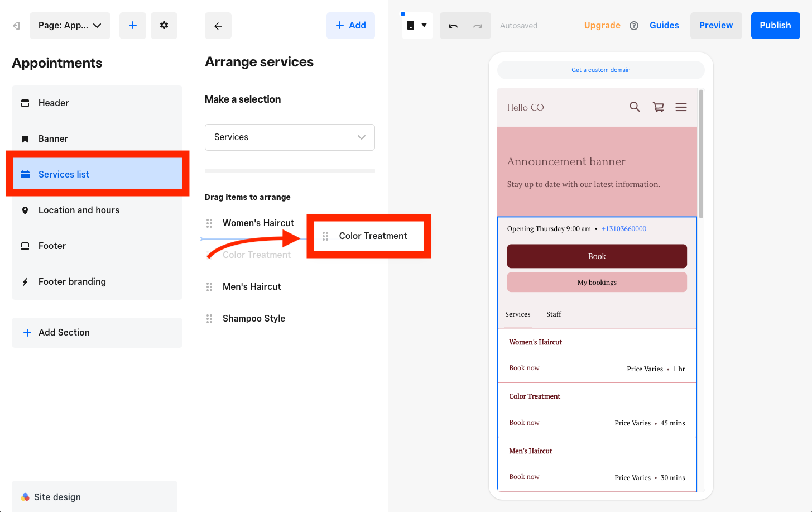Image resolution: width=812 pixels, height=512 pixels.
Task: Click Book now under Color Treatment
Action: point(524,423)
